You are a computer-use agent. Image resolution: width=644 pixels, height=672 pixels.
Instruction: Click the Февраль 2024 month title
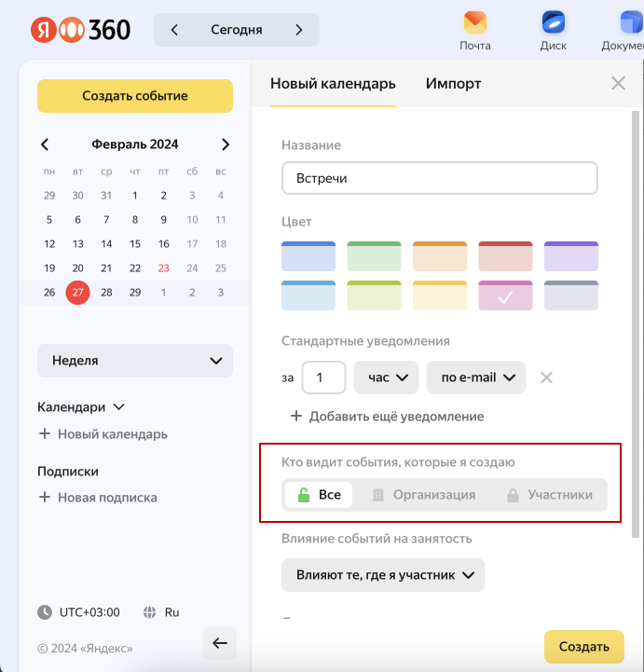point(135,144)
